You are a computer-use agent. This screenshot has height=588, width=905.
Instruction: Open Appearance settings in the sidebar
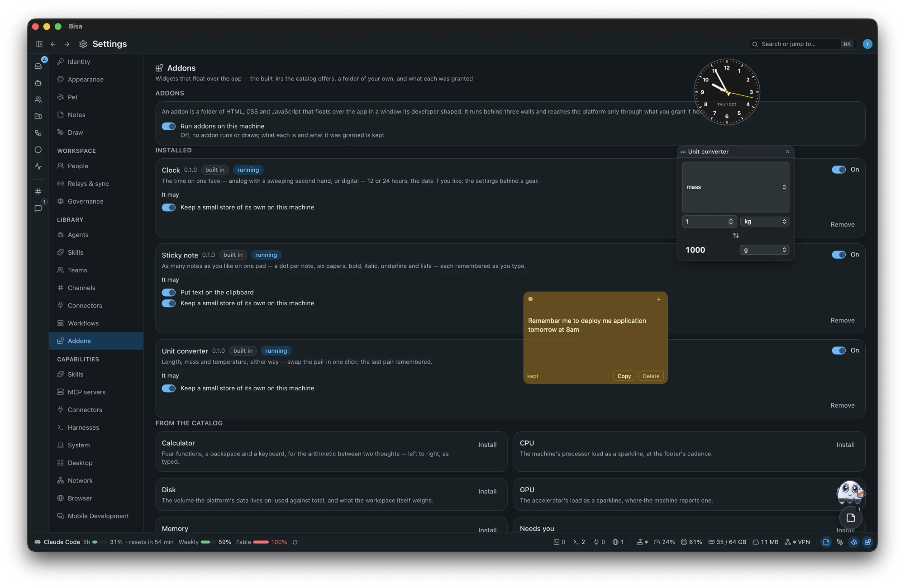[x=86, y=79]
